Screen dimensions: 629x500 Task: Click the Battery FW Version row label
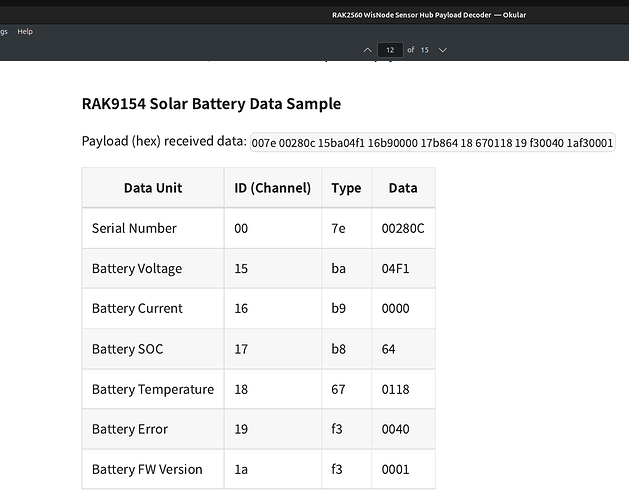point(147,469)
